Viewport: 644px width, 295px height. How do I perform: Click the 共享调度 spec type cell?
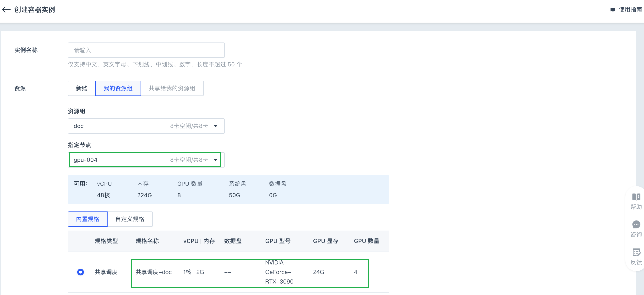(106, 272)
